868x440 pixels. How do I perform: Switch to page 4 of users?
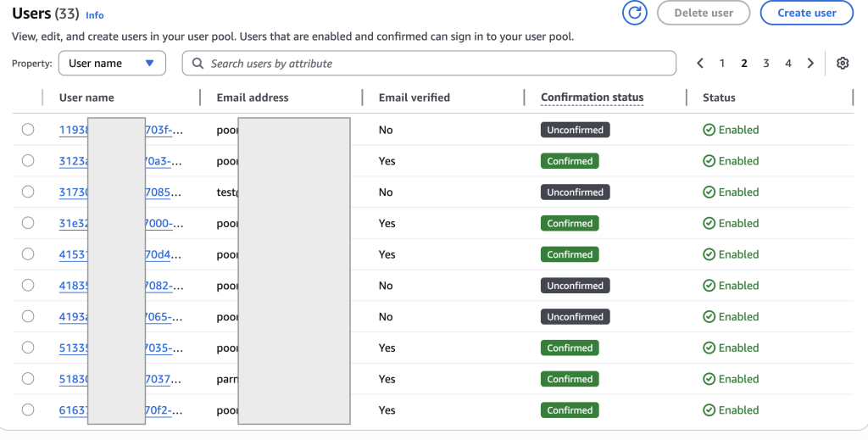tap(788, 64)
